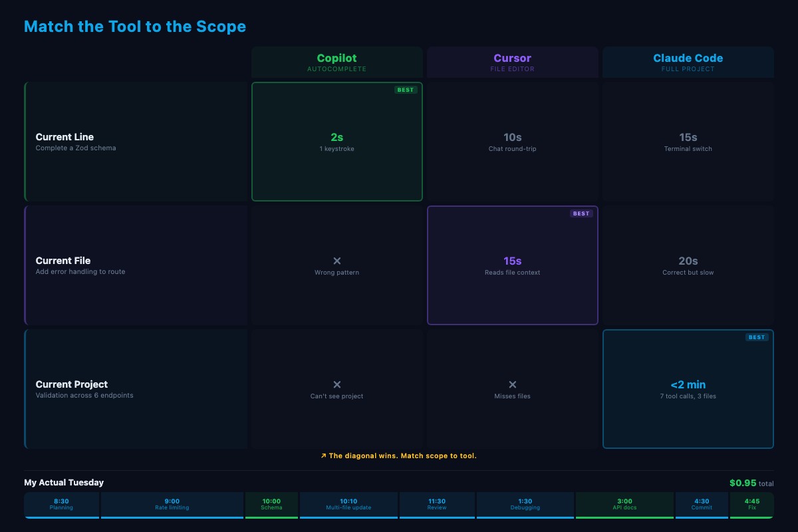
Task: Select the Current Line row label
Action: click(x=65, y=137)
